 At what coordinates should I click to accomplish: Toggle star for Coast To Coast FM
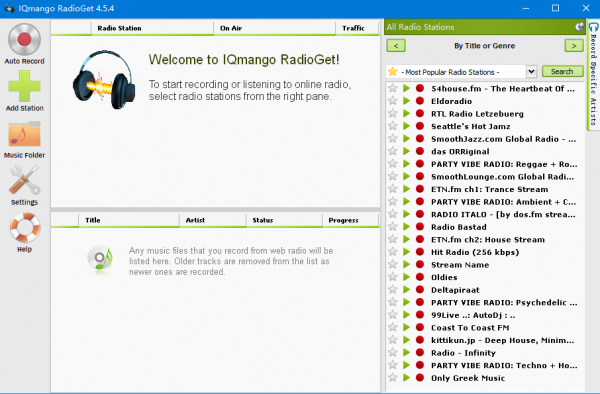393,327
